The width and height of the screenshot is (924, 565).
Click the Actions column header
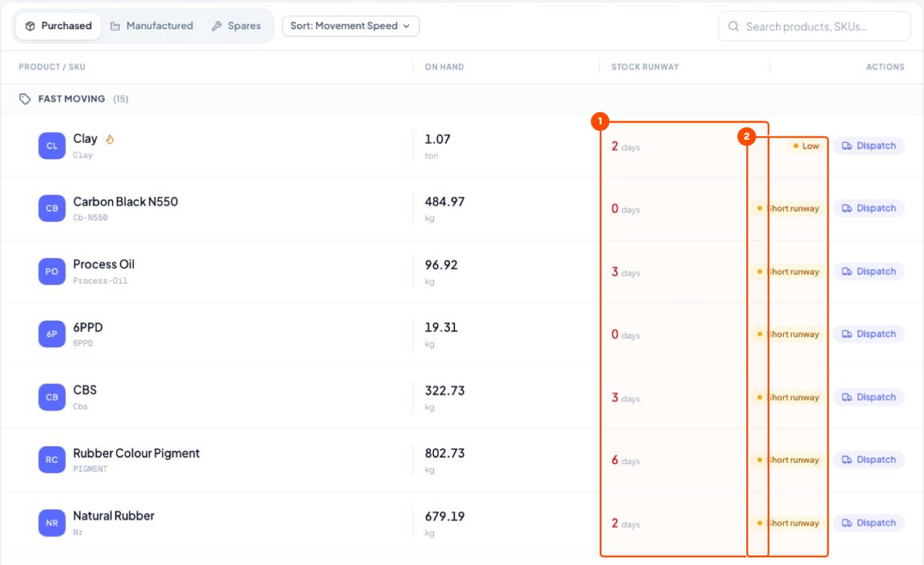pos(885,67)
